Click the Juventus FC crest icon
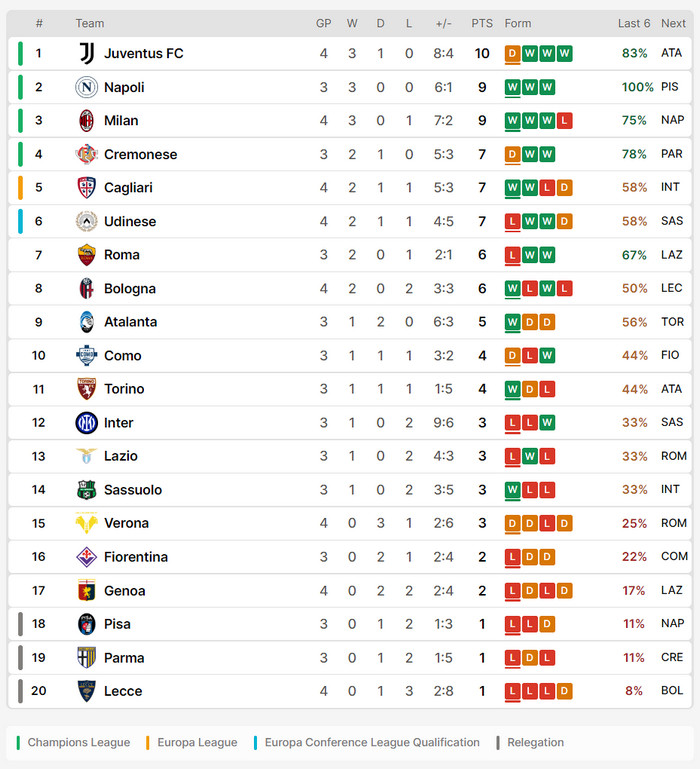The height and width of the screenshot is (769, 700). (x=86, y=54)
